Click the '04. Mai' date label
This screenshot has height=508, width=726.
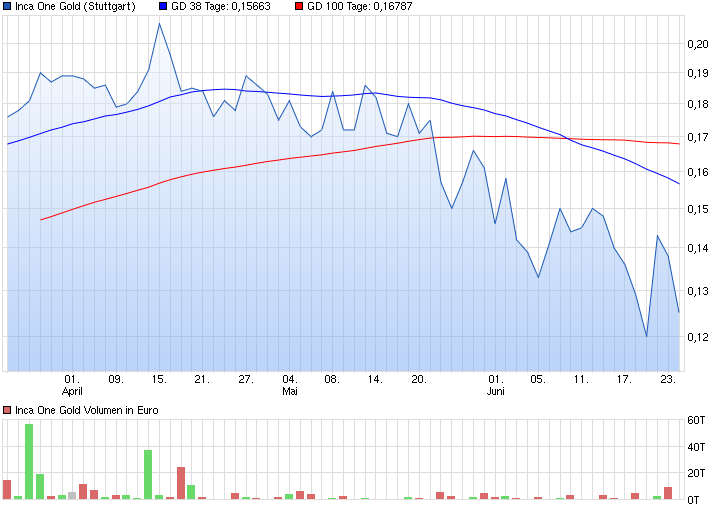tap(289, 385)
